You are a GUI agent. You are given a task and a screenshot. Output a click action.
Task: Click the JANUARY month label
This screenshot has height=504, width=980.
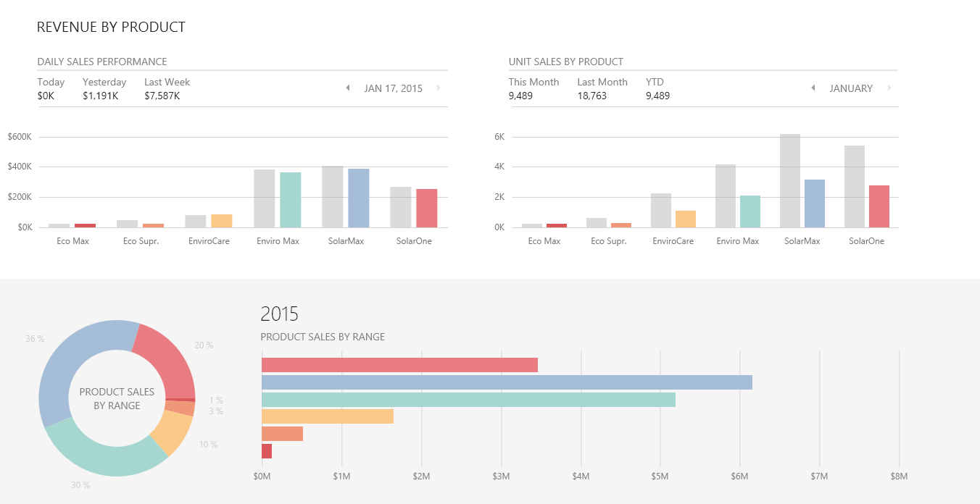(x=851, y=88)
